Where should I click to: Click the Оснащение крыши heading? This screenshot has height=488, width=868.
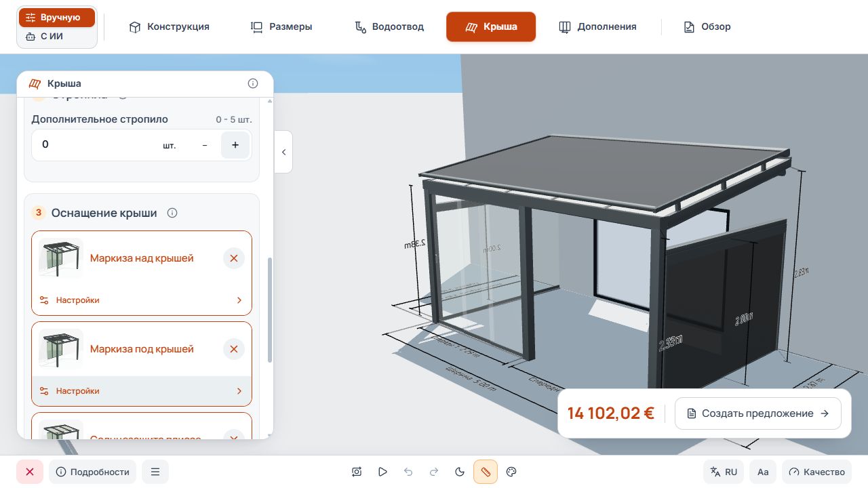click(x=104, y=213)
